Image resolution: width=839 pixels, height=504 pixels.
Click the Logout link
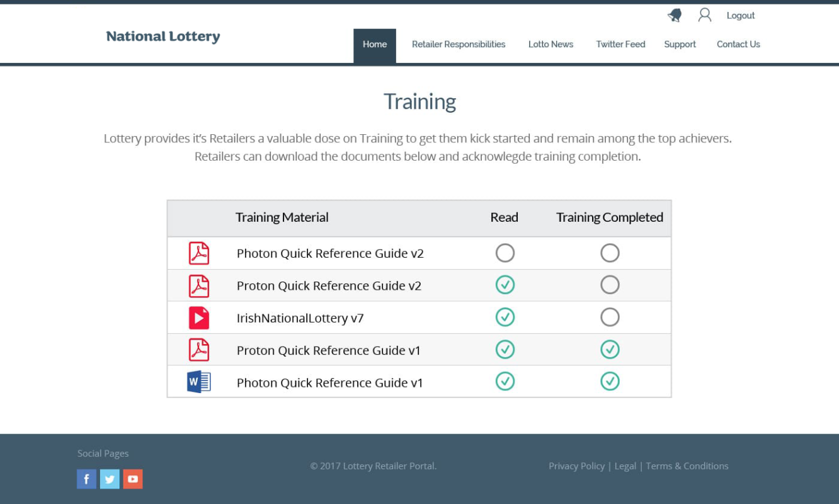[x=741, y=16]
